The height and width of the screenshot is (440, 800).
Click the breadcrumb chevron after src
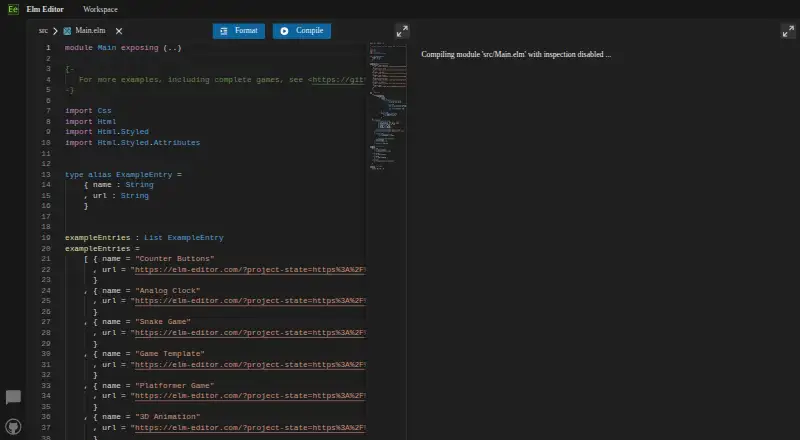tap(55, 31)
